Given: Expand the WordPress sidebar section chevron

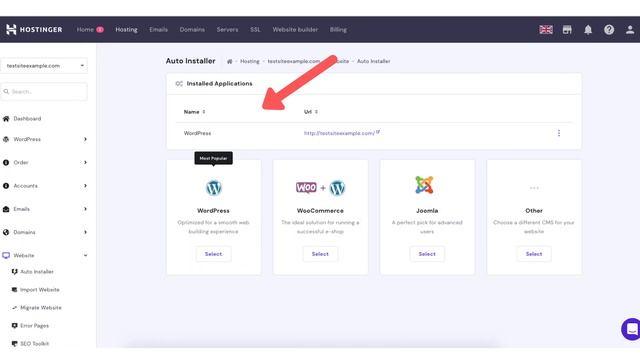Looking at the screenshot, I should pos(85,139).
